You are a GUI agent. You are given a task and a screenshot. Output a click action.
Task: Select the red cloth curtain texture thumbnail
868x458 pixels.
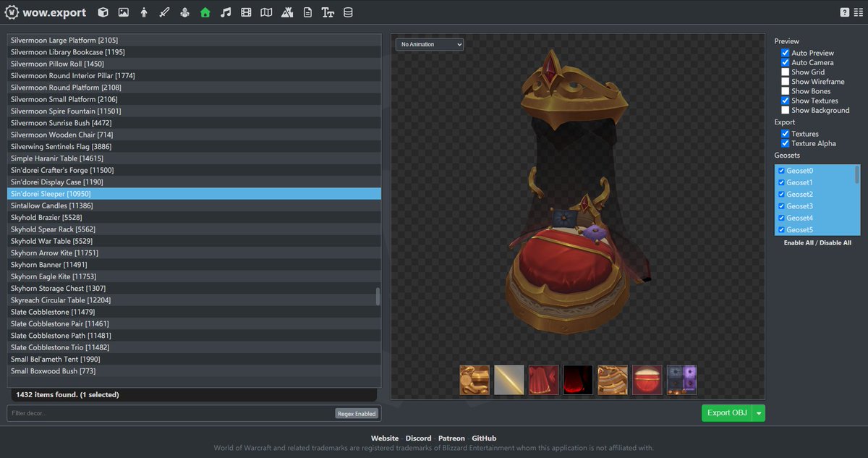pos(543,380)
